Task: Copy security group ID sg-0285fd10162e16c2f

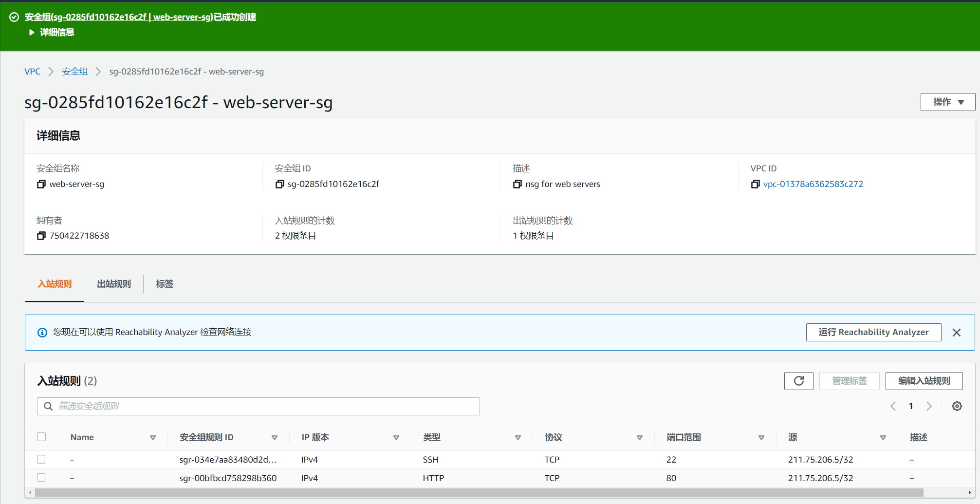Action: click(x=279, y=184)
